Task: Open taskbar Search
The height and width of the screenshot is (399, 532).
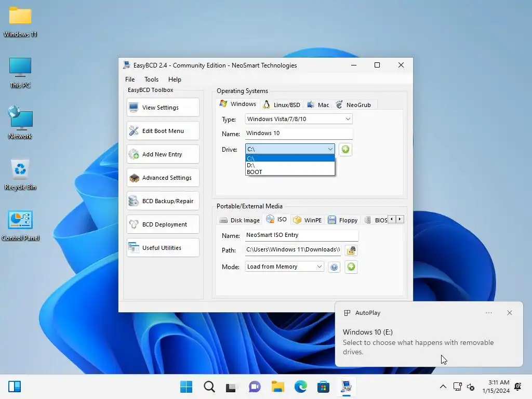Action: coord(209,387)
